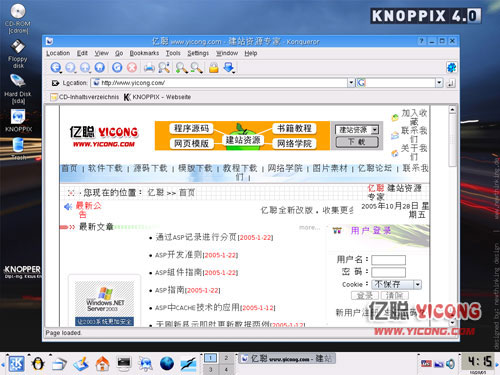The width and height of the screenshot is (500, 375).
Task: Click the 登录 login button
Action: (x=365, y=295)
